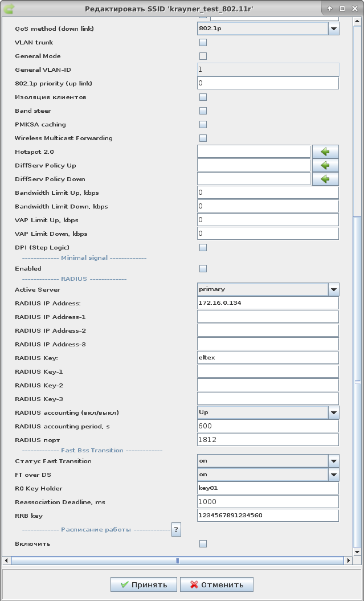Click the green arrow next to Hotspot 2.0
Screen dimensions: 364x601
tap(325, 152)
